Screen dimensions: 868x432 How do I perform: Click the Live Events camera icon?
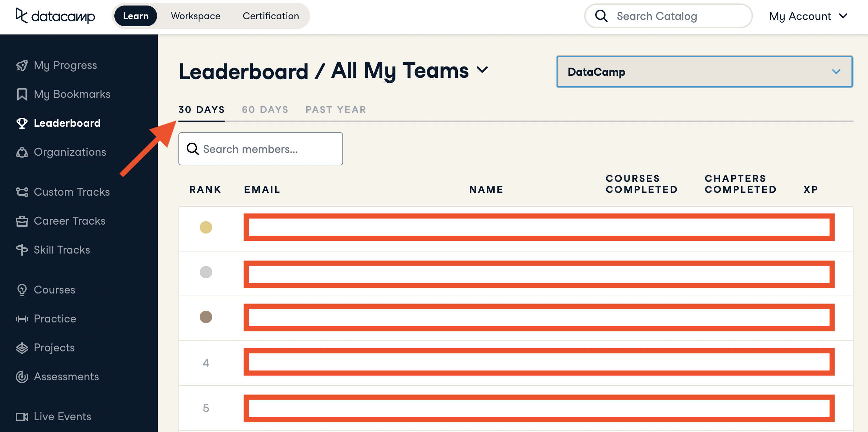pyautogui.click(x=22, y=417)
